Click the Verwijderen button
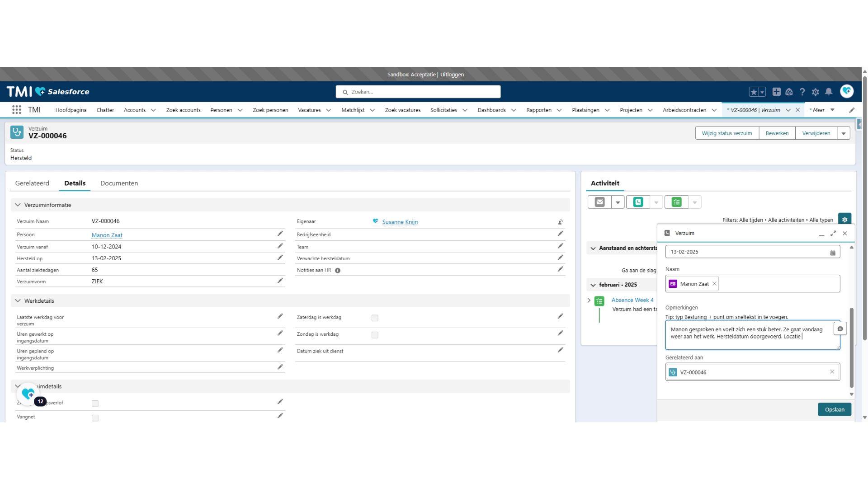This screenshot has height=488, width=868. [x=816, y=133]
